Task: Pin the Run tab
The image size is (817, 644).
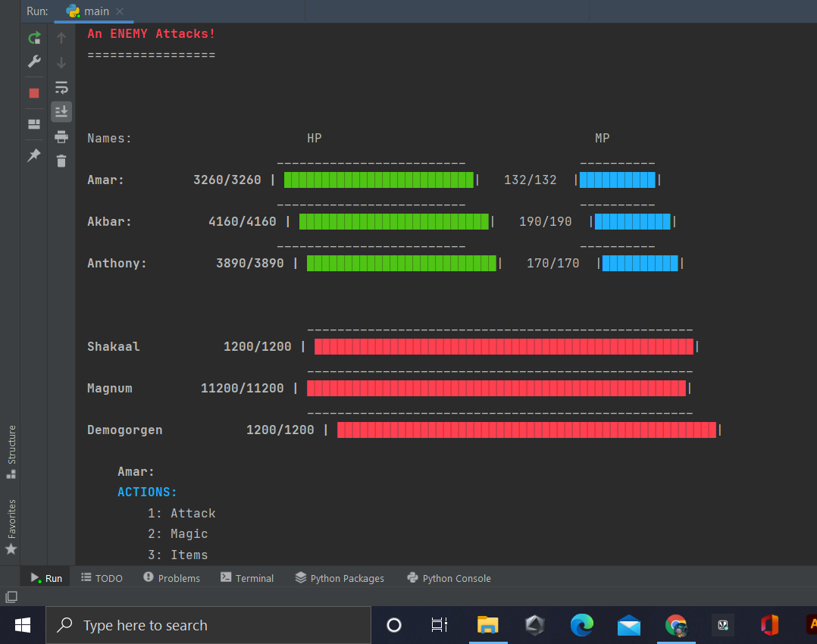Action: [34, 155]
